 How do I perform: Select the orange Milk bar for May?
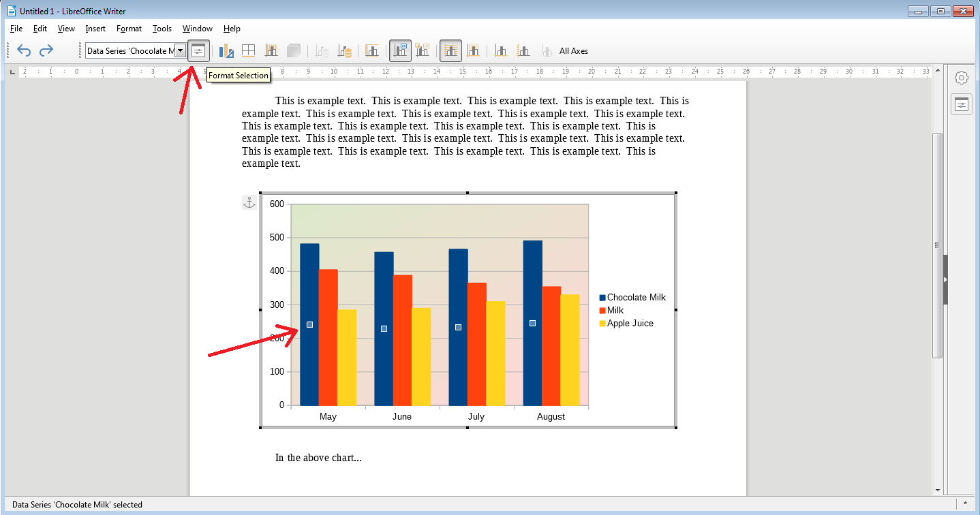(x=328, y=337)
